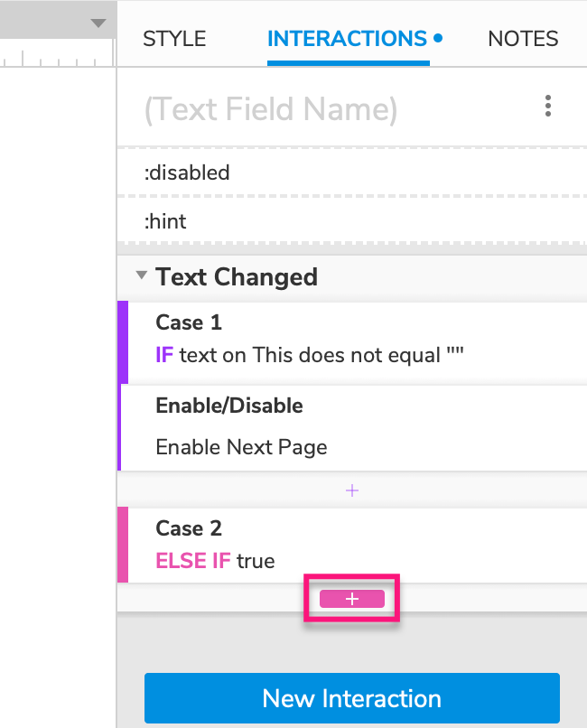Image resolution: width=587 pixels, height=728 pixels.
Task: Click the Enable Next Page target
Action: tap(241, 447)
